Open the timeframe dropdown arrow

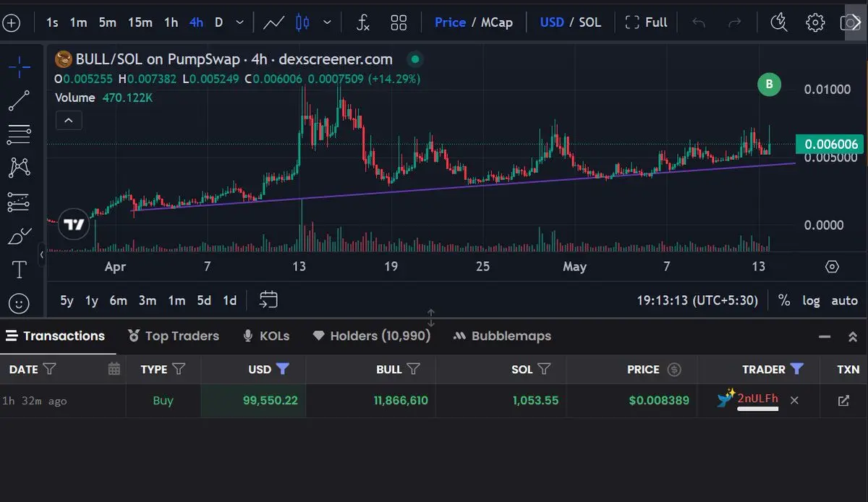coord(240,22)
